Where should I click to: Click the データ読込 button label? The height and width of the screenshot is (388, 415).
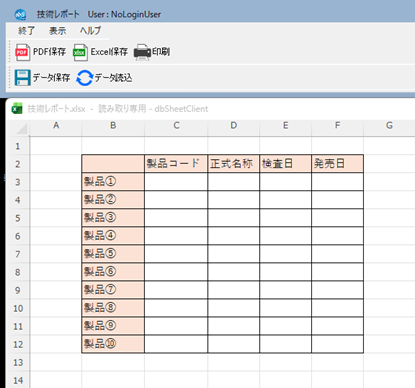[x=113, y=78]
